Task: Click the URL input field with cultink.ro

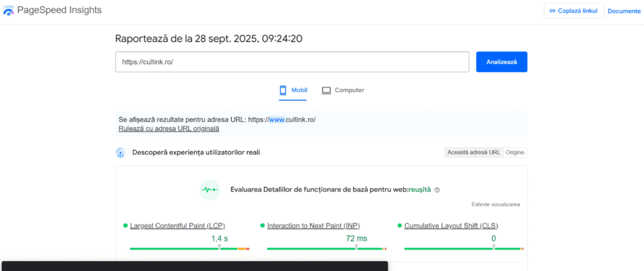Action: pyautogui.click(x=292, y=62)
